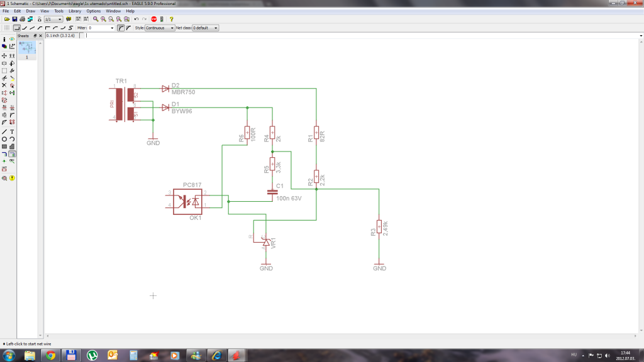Click the red Stop command icon
The width and height of the screenshot is (644, 362).
click(x=153, y=19)
